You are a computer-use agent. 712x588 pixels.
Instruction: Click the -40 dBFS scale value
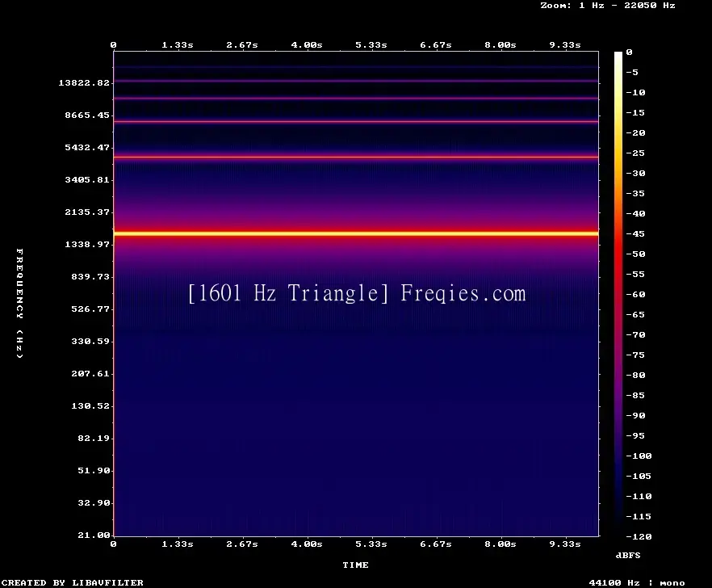coord(635,213)
